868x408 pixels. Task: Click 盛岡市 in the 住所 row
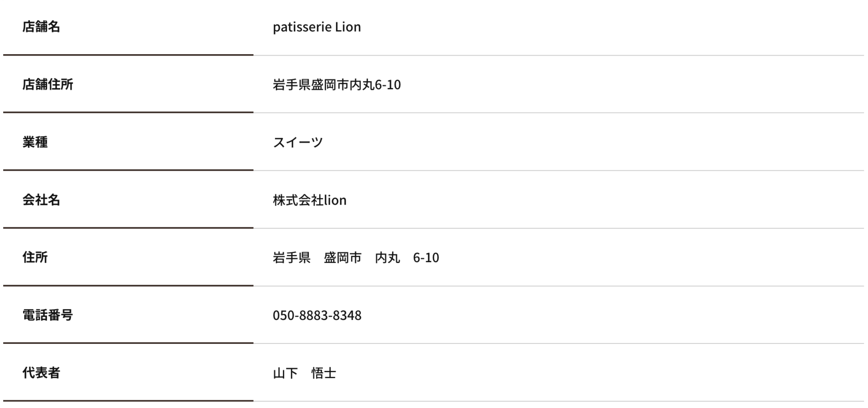pos(343,258)
